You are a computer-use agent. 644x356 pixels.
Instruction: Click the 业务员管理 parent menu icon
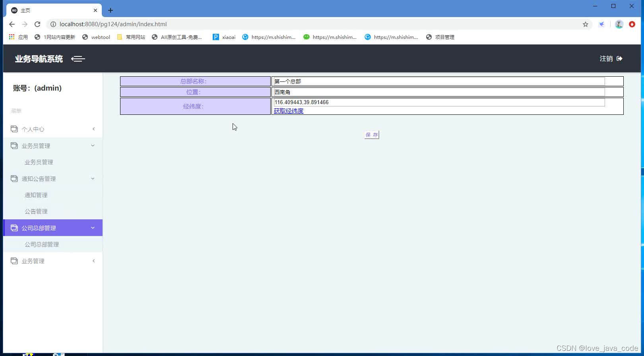(x=14, y=145)
